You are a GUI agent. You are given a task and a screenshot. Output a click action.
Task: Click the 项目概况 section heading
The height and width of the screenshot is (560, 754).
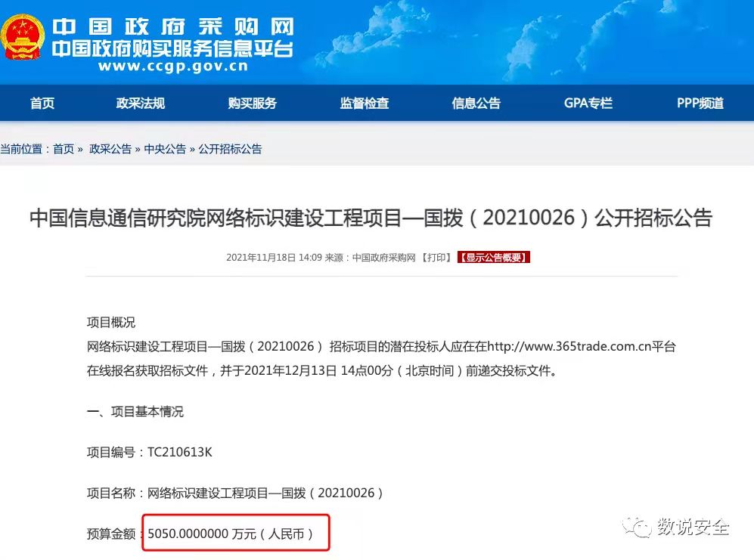tap(111, 322)
